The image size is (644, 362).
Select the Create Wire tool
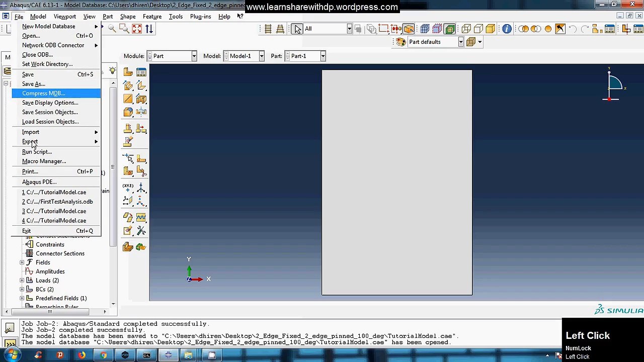point(128,99)
